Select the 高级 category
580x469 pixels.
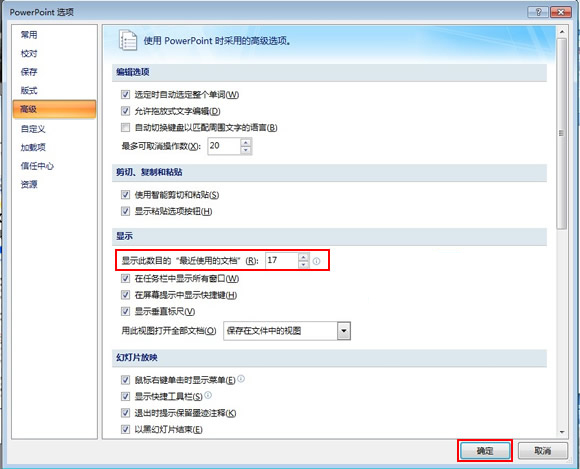tap(54, 109)
